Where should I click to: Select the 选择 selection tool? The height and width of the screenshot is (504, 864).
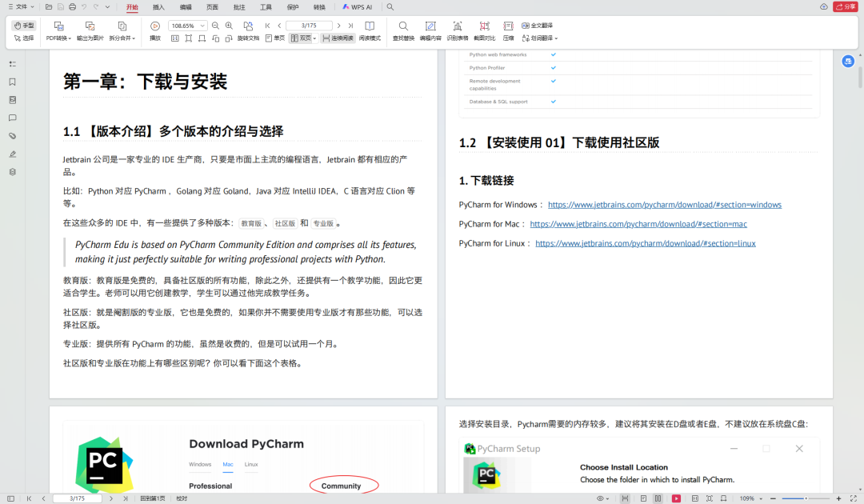pyautogui.click(x=24, y=38)
